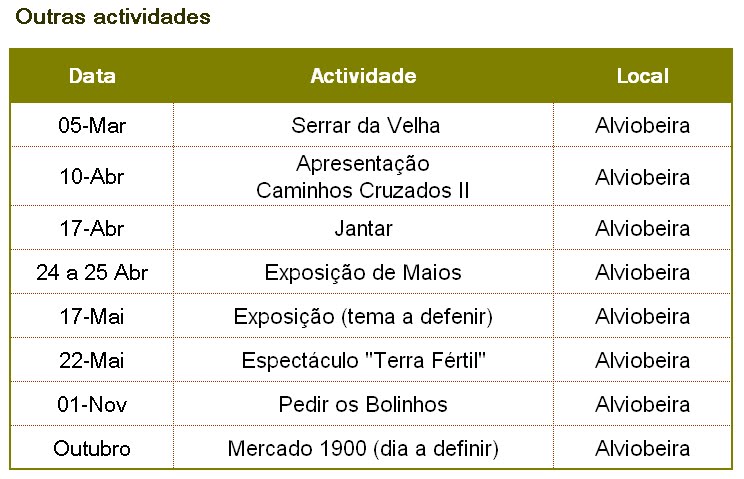The image size is (744, 479).
Task: Click the '10-Abr' date cell
Action: [92, 176]
